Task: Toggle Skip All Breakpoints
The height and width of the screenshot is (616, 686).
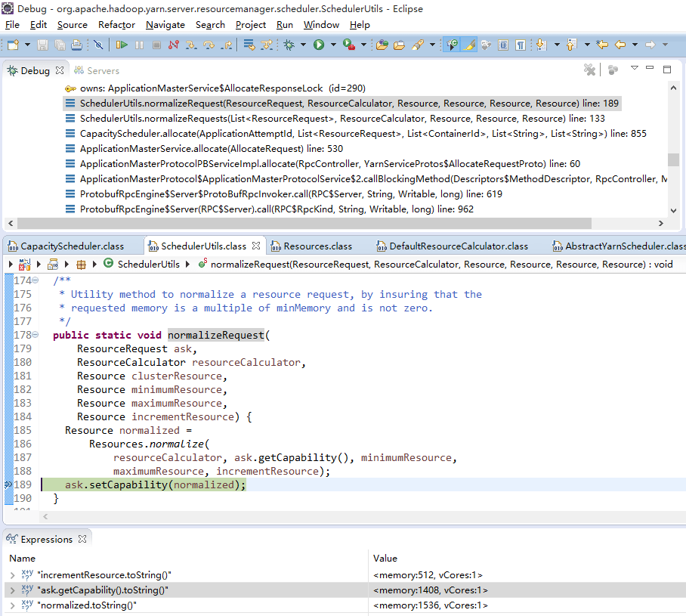Action: point(98,45)
